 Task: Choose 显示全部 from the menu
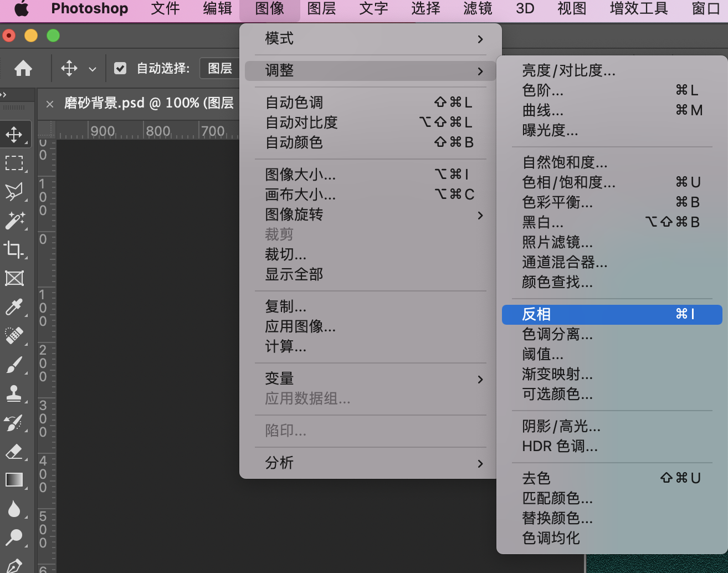click(x=370, y=274)
